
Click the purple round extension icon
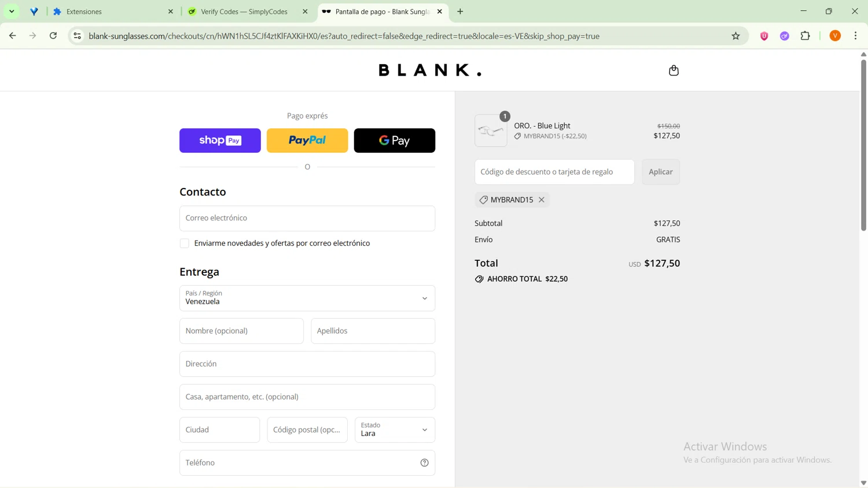tap(785, 36)
